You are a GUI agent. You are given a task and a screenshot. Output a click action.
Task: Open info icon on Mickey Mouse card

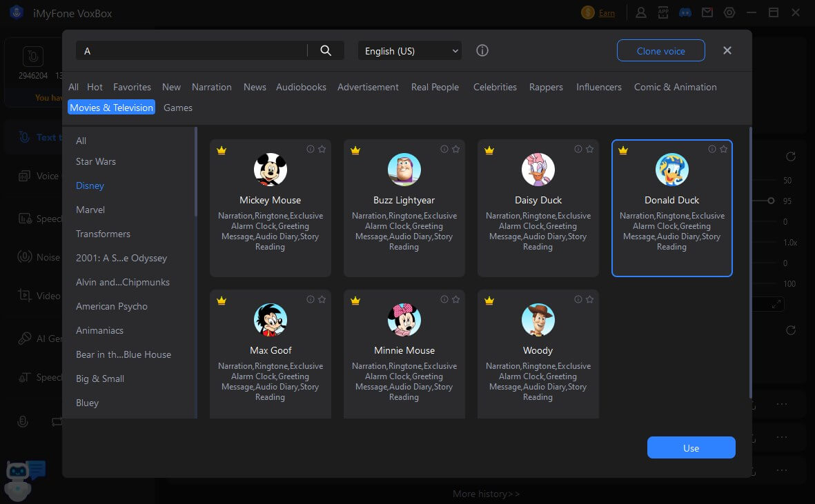(311, 149)
